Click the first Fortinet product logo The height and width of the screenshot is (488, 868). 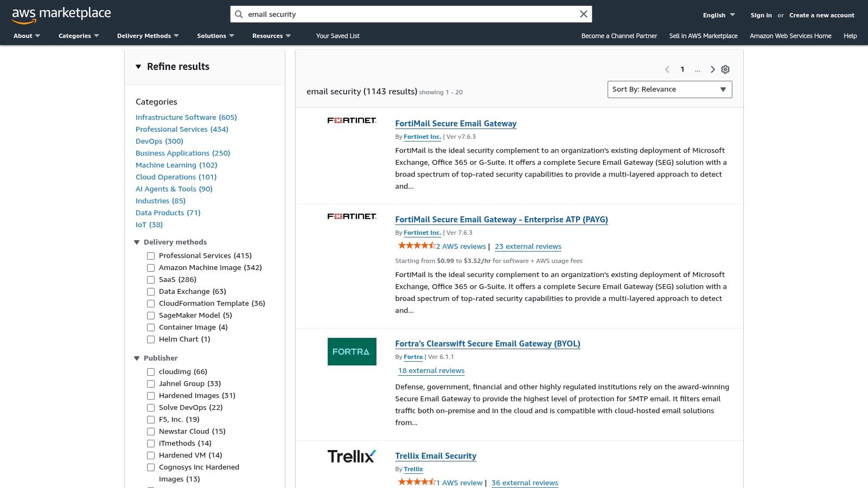(x=352, y=120)
